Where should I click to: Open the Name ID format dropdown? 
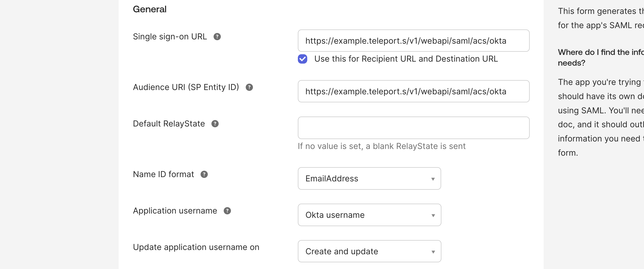(x=369, y=178)
